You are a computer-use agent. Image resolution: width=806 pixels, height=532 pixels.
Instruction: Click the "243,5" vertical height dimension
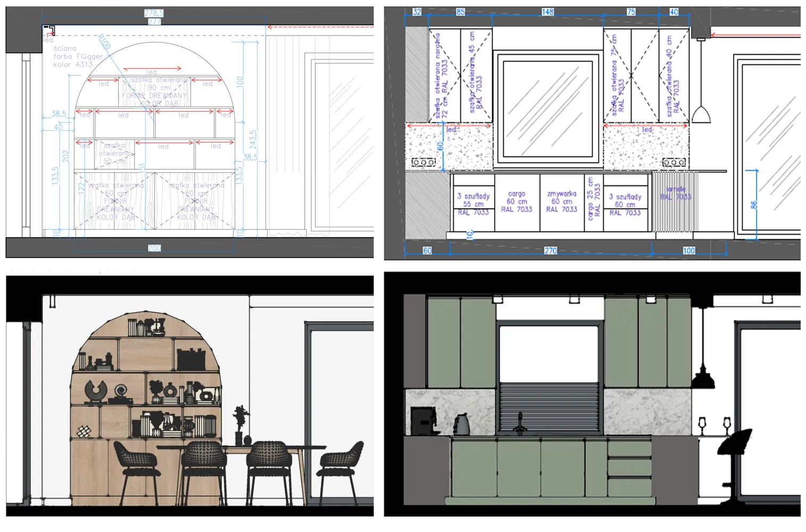pyautogui.click(x=253, y=140)
